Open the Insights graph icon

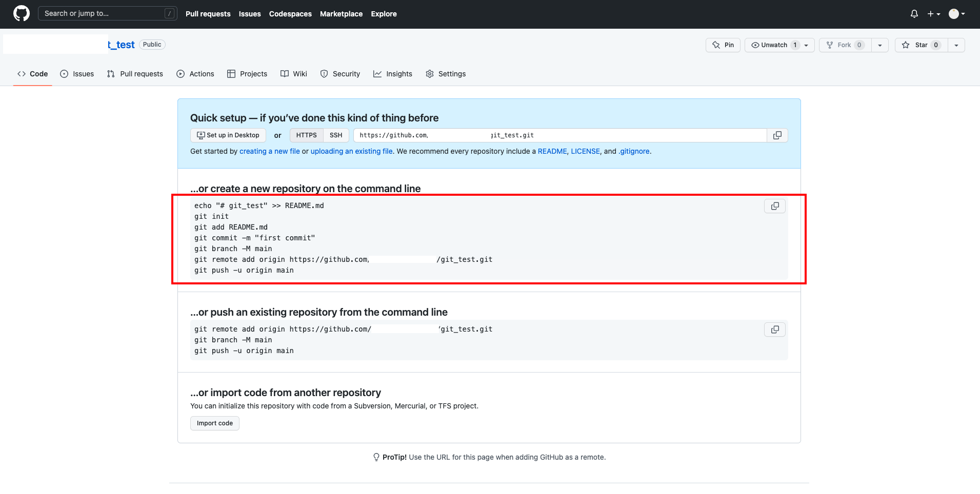377,74
